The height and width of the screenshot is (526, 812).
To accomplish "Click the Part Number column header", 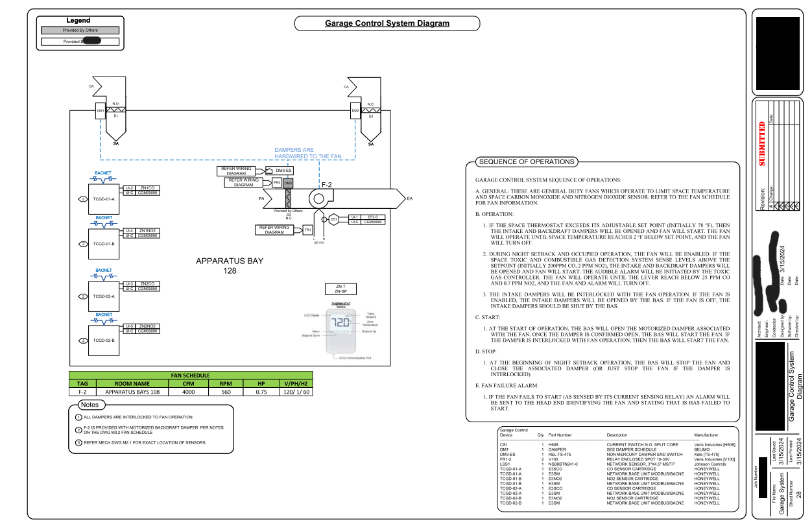I will (560, 435).
